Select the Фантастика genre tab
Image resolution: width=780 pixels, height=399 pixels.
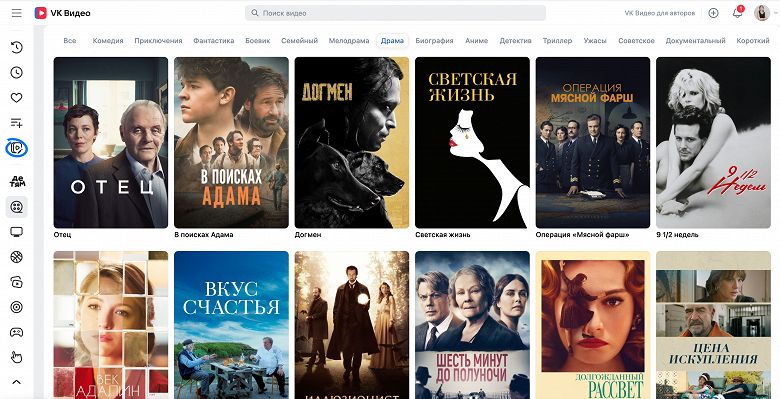point(213,41)
